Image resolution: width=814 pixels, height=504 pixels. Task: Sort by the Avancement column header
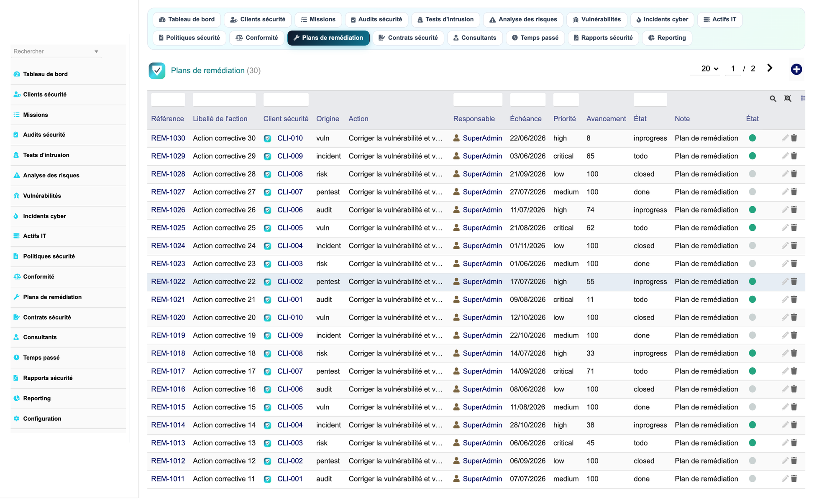coord(606,119)
